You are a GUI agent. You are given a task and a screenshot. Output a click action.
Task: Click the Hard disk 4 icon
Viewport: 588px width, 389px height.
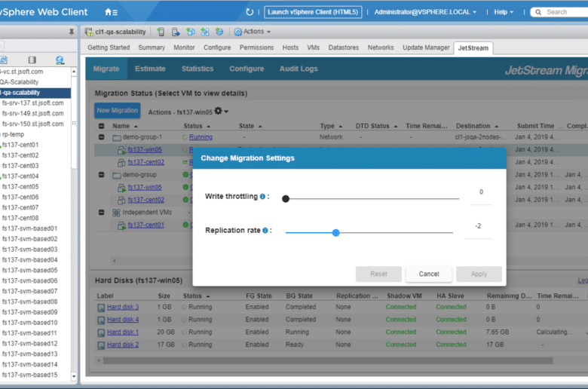point(101,320)
